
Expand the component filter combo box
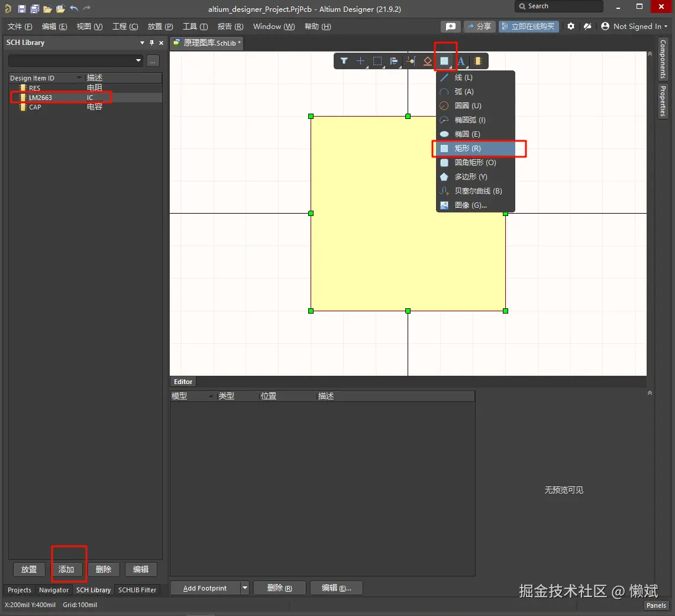coord(138,61)
